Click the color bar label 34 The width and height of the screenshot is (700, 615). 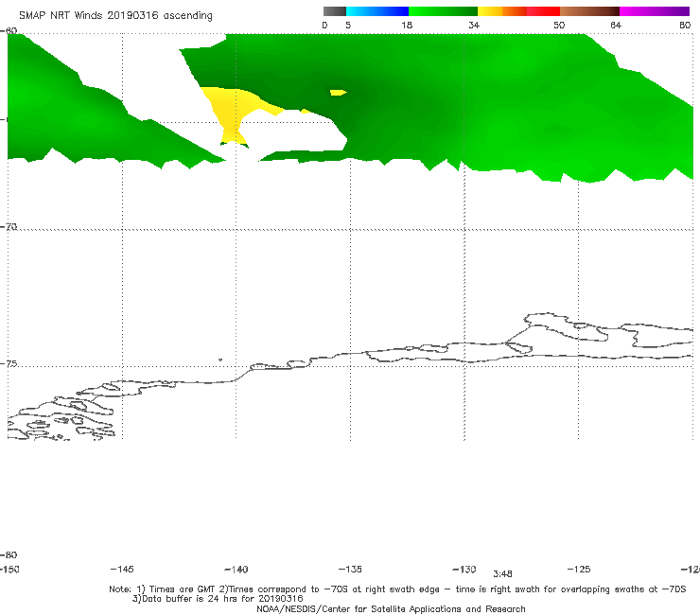(x=474, y=26)
